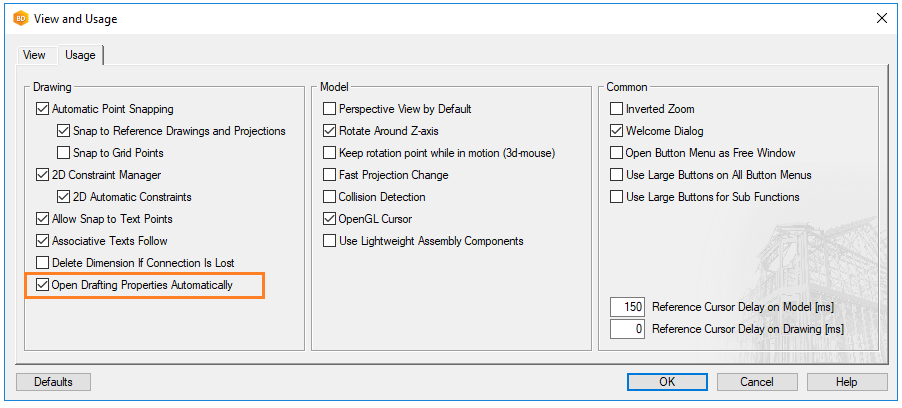Switch to the View tab
The width and height of the screenshot is (902, 408).
click(x=34, y=55)
